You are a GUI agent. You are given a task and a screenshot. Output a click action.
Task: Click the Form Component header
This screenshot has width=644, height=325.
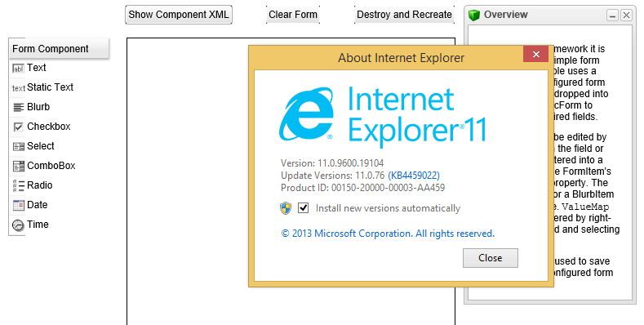point(59,48)
